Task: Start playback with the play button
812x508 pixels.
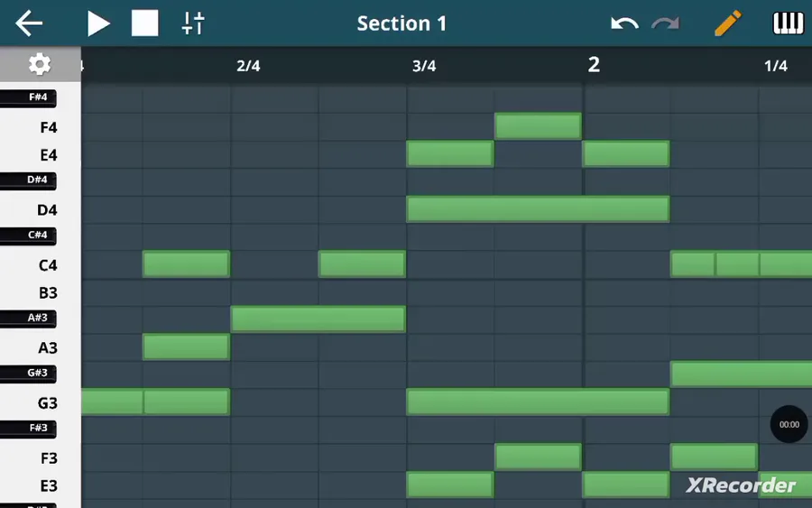Action: [x=97, y=23]
